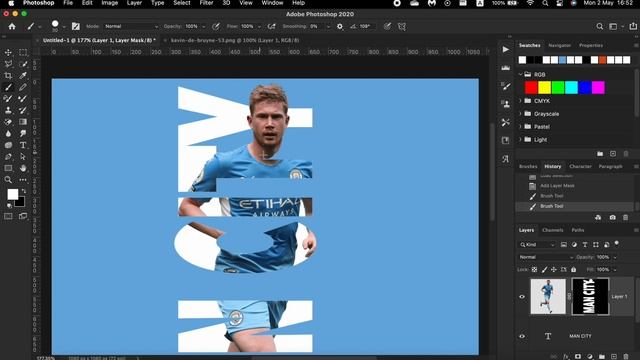The image size is (640, 360).
Task: Pick the red swatch in RGB group
Action: pyautogui.click(x=531, y=87)
